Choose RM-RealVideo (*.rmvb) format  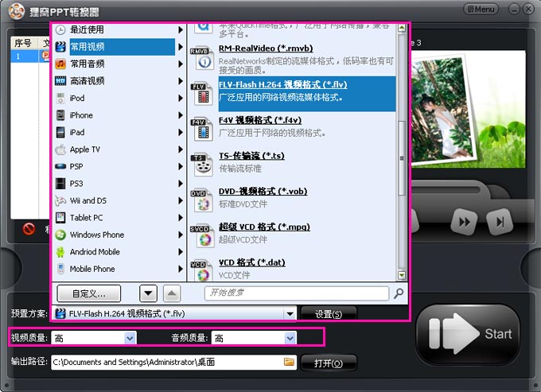tap(266, 49)
